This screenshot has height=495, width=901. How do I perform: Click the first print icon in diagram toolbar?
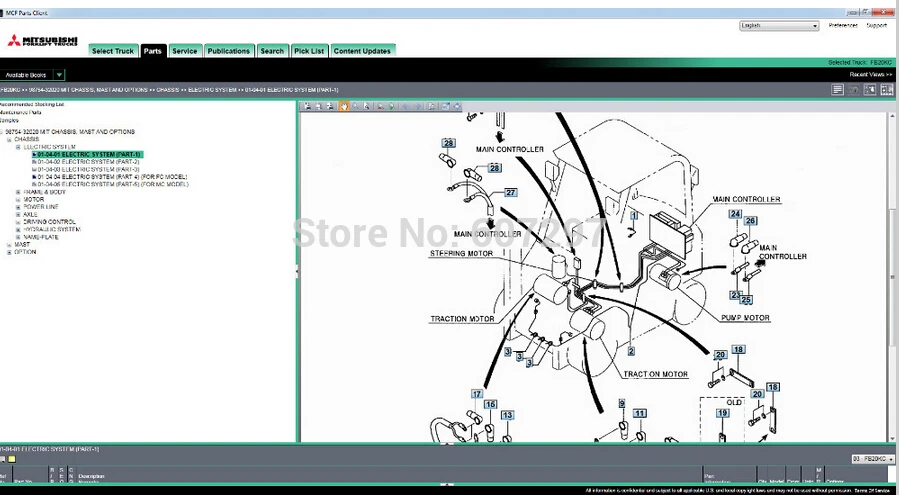307,106
